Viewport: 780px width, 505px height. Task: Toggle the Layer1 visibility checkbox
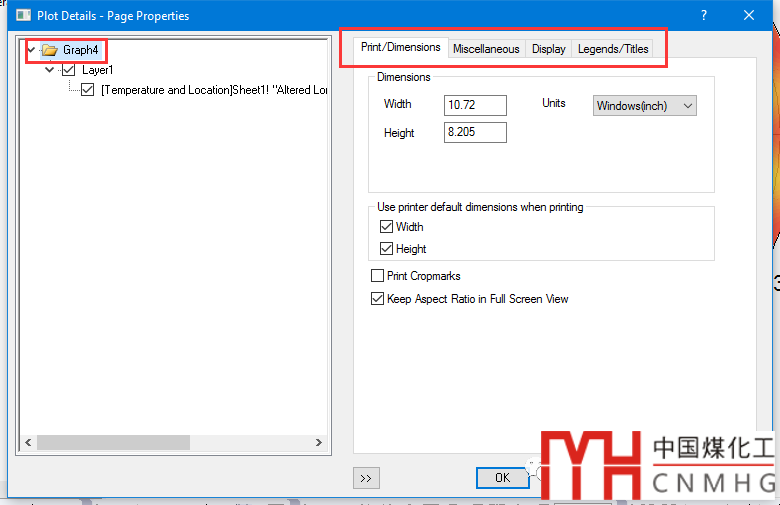[69, 70]
